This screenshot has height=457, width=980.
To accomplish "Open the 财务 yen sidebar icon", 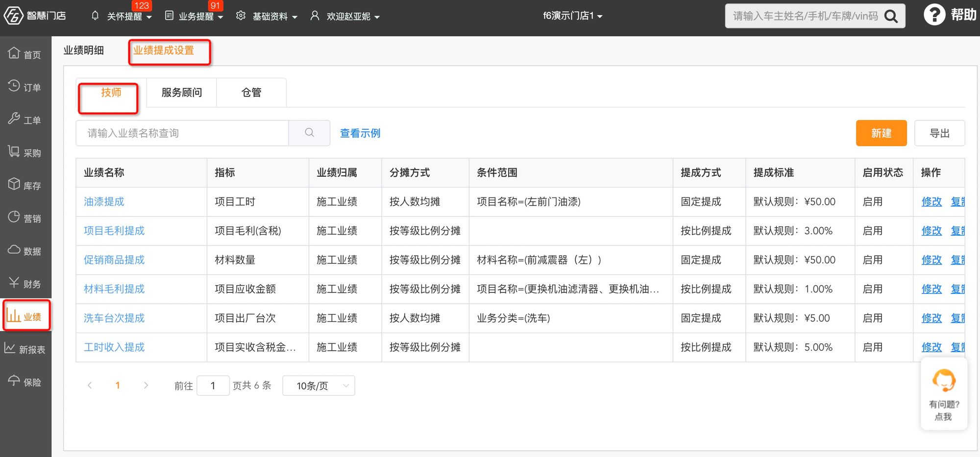I will (x=14, y=283).
